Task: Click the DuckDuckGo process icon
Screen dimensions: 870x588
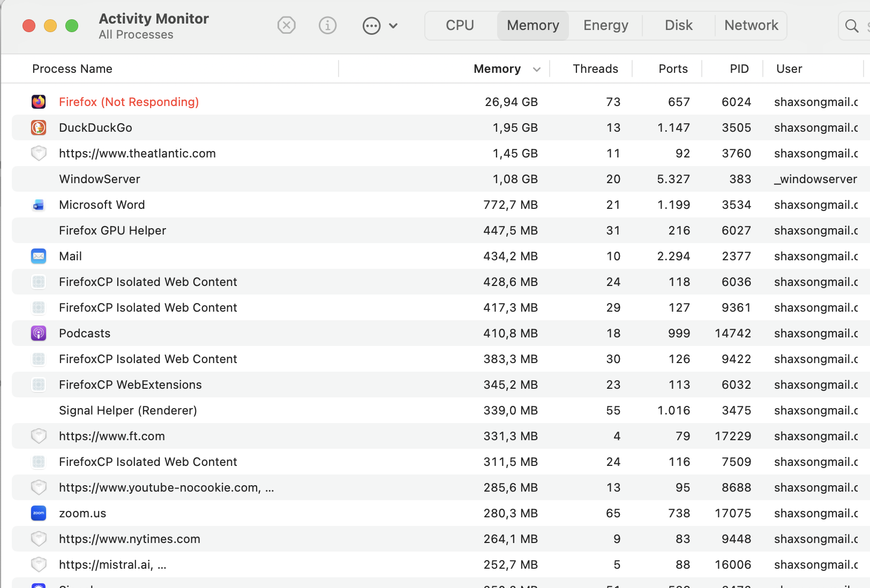Action: click(39, 127)
